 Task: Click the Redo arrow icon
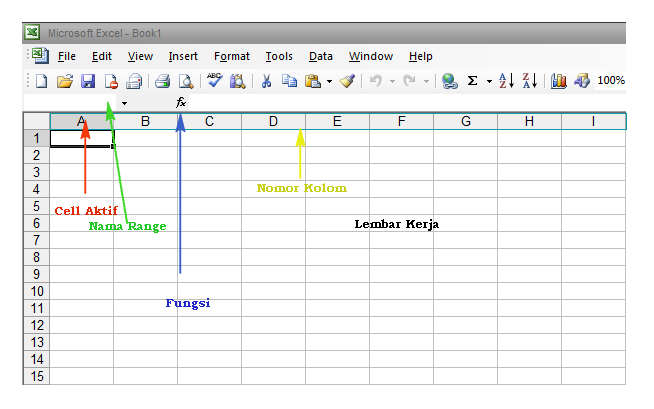410,80
